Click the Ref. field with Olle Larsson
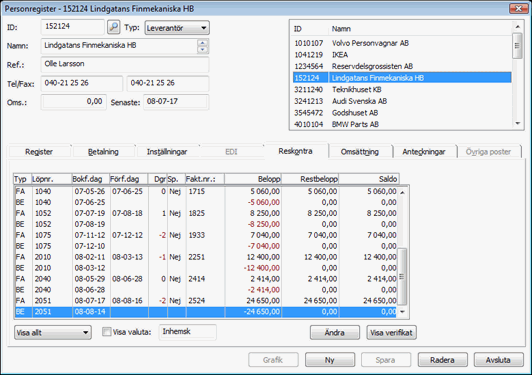532x375 pixels. click(x=125, y=64)
